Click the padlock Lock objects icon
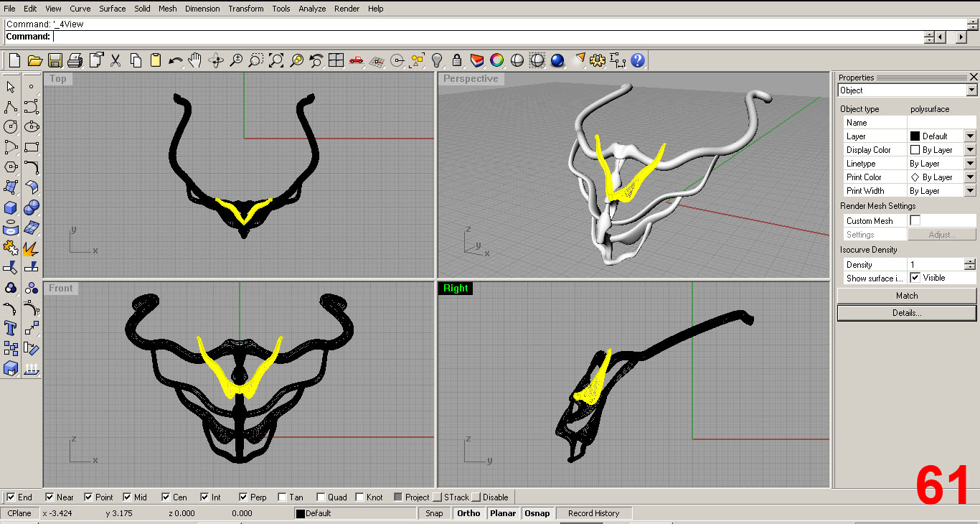The image size is (980, 524). coord(457,60)
